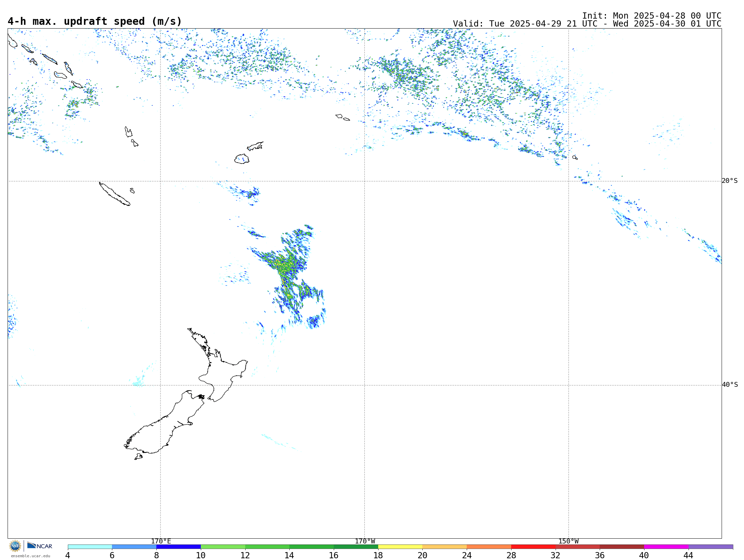The image size is (744, 560).
Task: Click the Samoa islands outline
Action: click(x=343, y=117)
